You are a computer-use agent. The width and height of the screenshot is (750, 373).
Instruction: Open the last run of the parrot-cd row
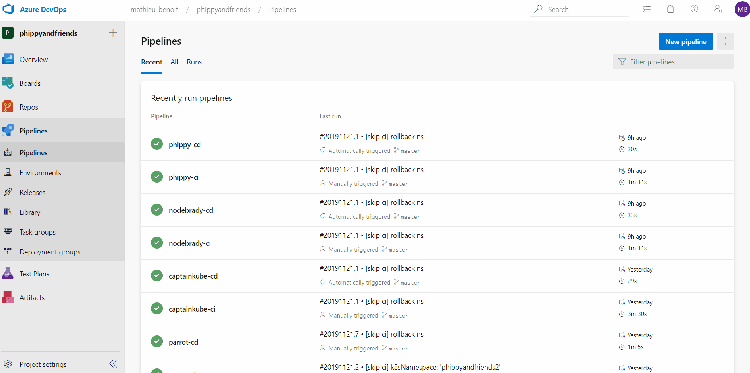tap(371, 334)
